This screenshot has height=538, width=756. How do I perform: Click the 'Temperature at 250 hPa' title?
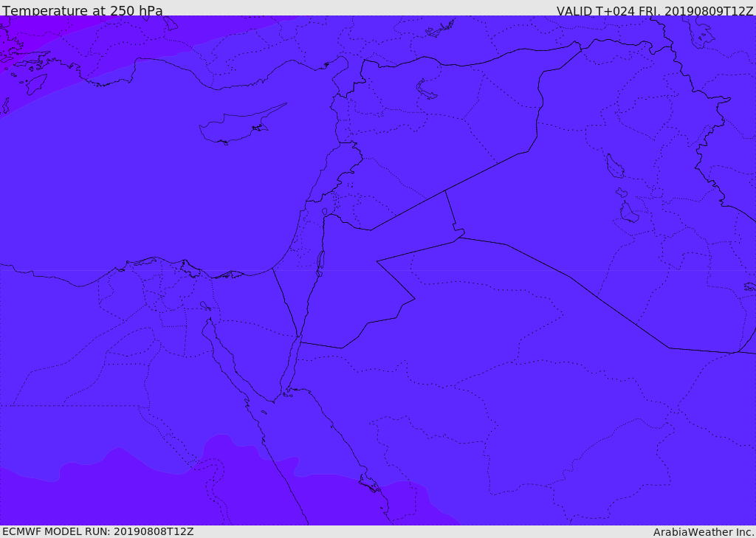point(83,10)
